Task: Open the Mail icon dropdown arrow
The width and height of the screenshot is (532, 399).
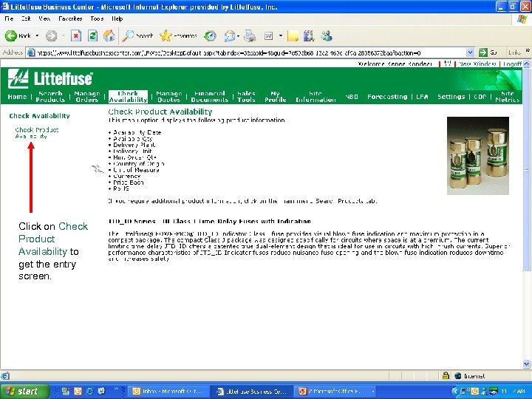Action: [238, 35]
